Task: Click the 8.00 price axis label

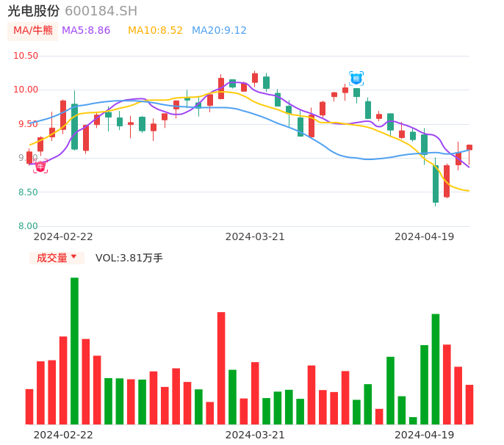Action: [x=28, y=226]
